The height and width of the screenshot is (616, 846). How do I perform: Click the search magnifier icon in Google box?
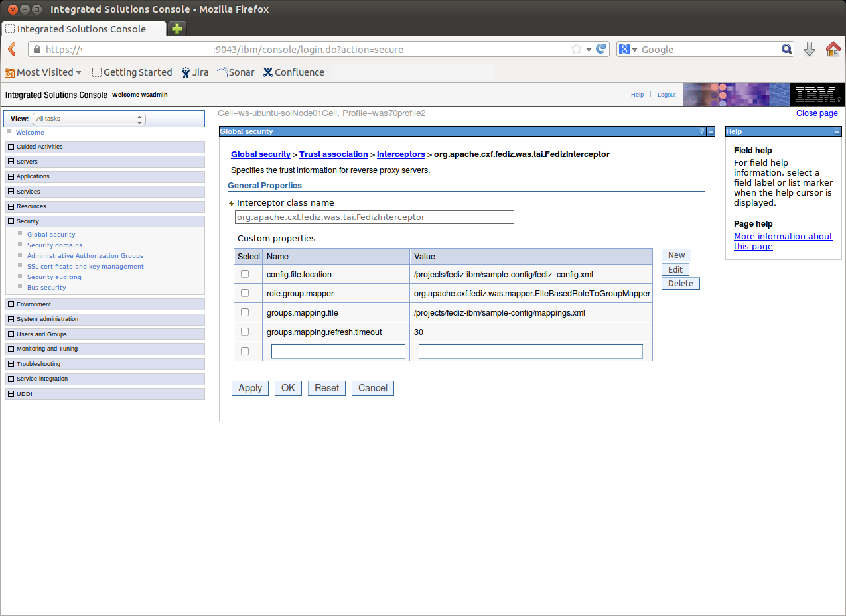(x=787, y=49)
